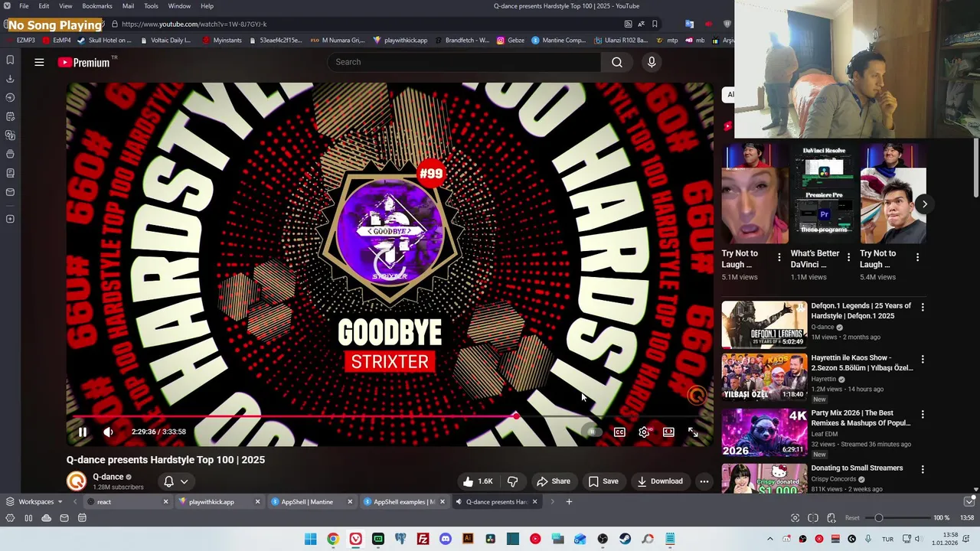
Task: Mute the video using the volume icon
Action: pyautogui.click(x=108, y=432)
